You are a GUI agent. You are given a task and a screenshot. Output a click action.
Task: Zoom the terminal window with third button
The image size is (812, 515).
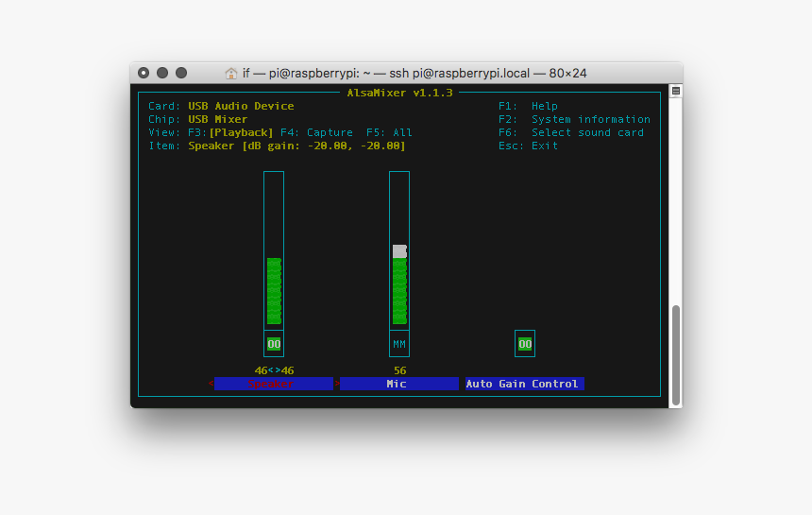(x=181, y=73)
